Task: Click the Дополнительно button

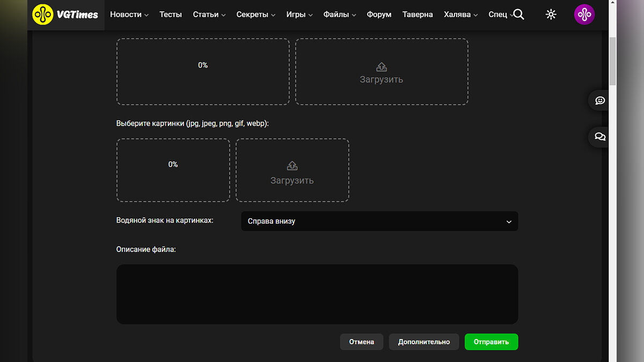Action: click(423, 342)
